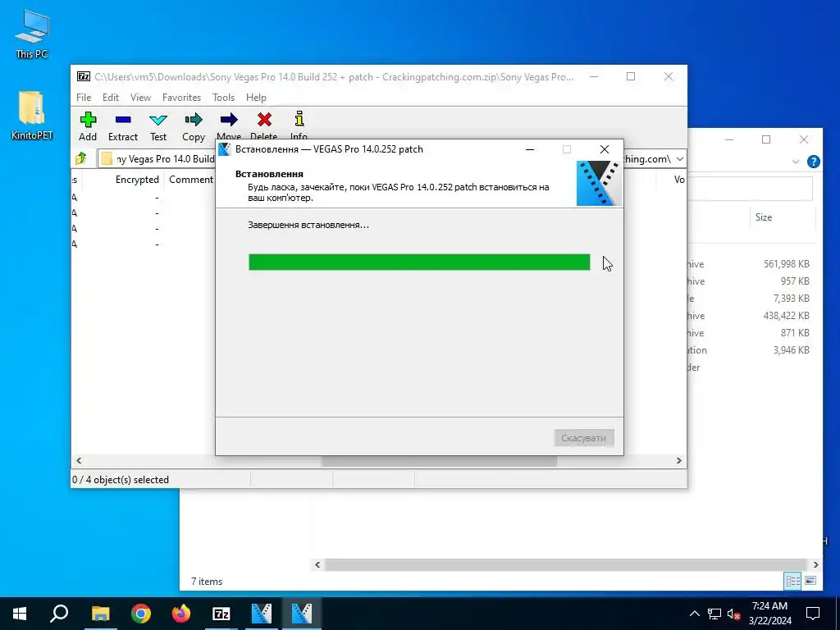Expand the Explorer ribbon chevron
This screenshot has height=630, width=840.
pos(796,162)
